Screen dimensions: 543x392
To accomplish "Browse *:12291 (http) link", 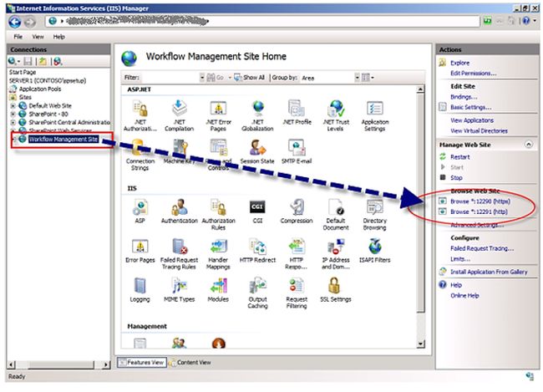I will click(479, 211).
